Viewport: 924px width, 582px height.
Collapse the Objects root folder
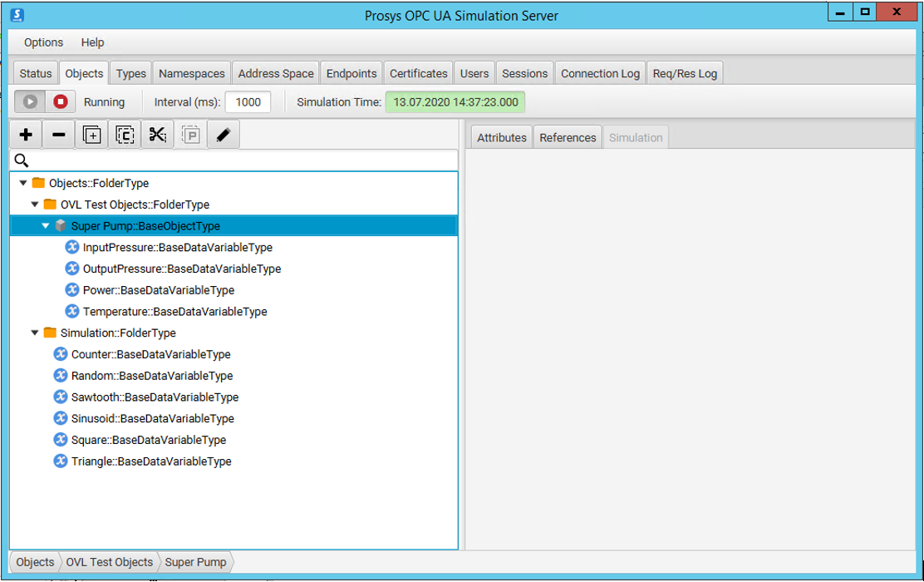[x=23, y=182]
